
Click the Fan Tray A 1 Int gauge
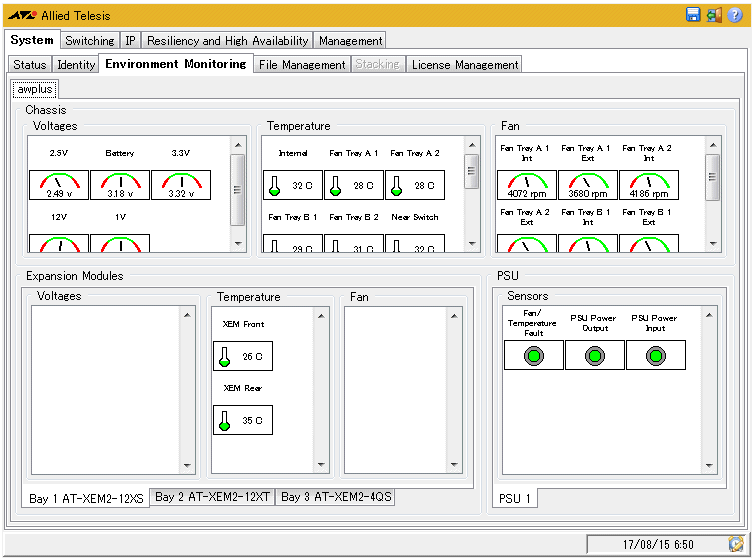coord(527,185)
